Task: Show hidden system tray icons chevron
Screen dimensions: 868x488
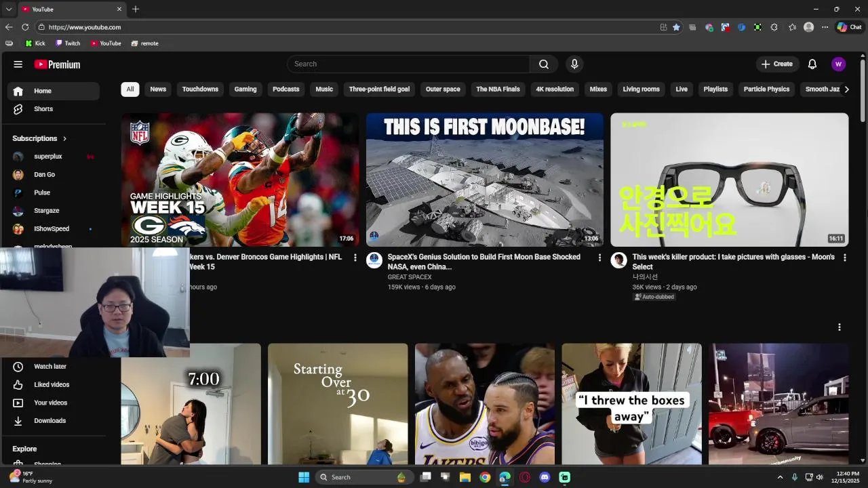Action: click(x=780, y=477)
